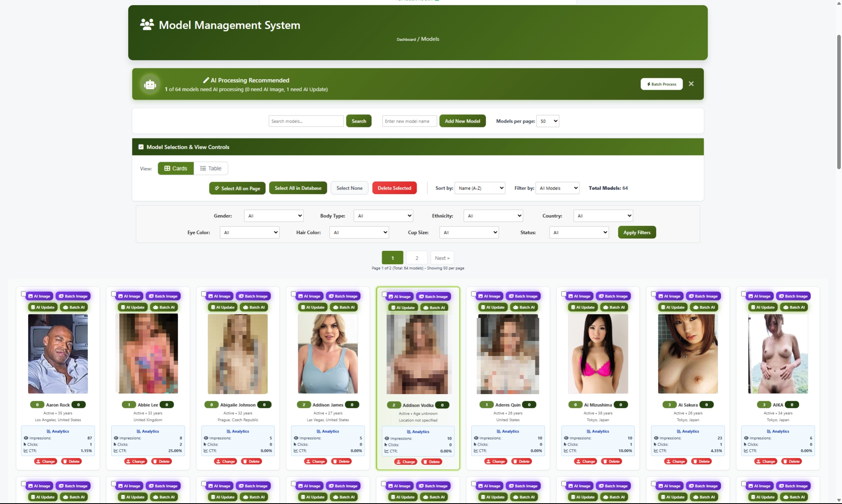
Task: Select the Abigaile Johnson card checkbox
Action: [x=204, y=294]
